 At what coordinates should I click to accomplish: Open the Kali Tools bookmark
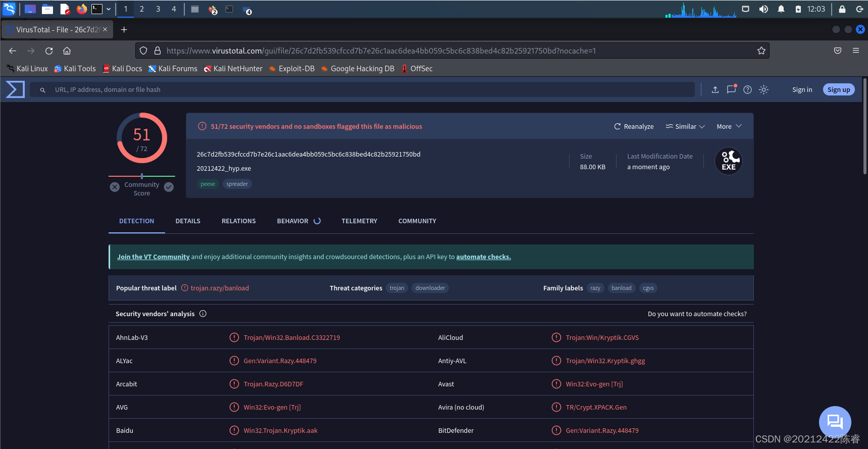pyautogui.click(x=75, y=69)
